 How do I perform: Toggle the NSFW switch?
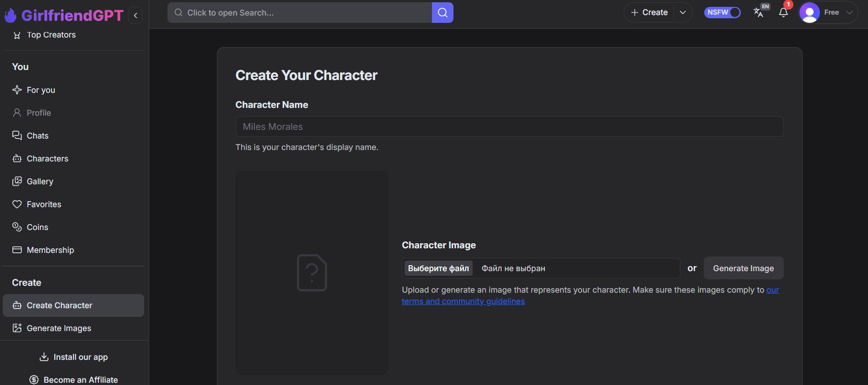point(722,12)
